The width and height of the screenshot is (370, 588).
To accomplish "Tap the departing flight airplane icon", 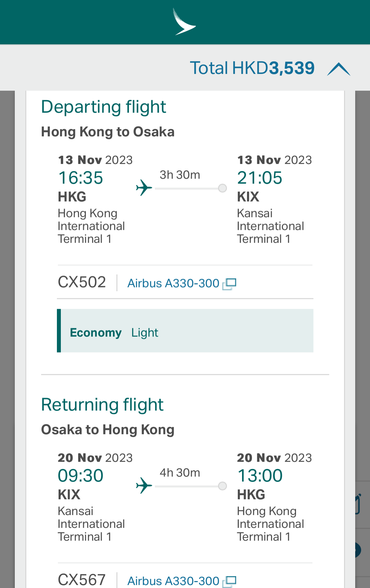I will (144, 188).
